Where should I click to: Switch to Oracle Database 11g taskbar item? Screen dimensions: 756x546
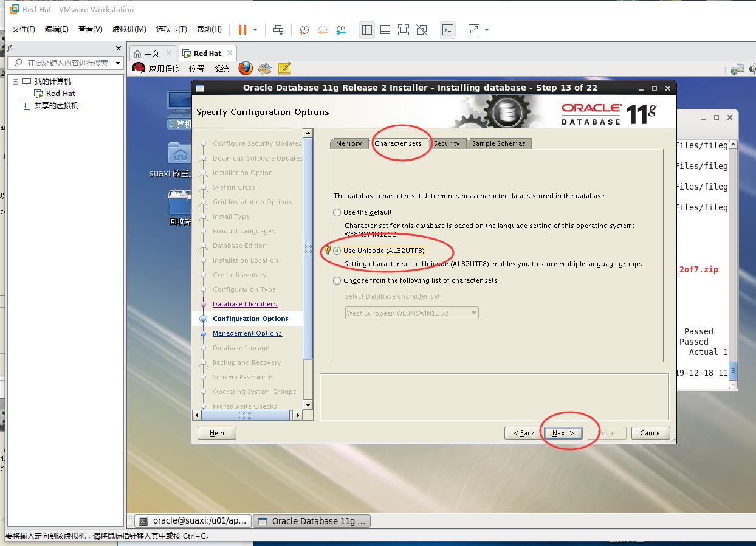[312, 521]
